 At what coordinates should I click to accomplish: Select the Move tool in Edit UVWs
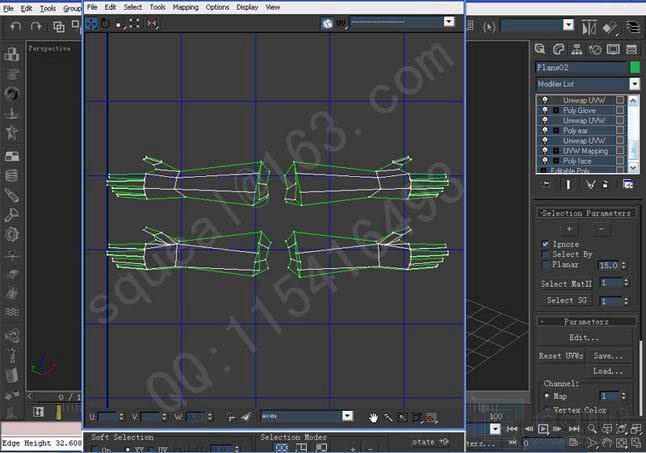(91, 23)
